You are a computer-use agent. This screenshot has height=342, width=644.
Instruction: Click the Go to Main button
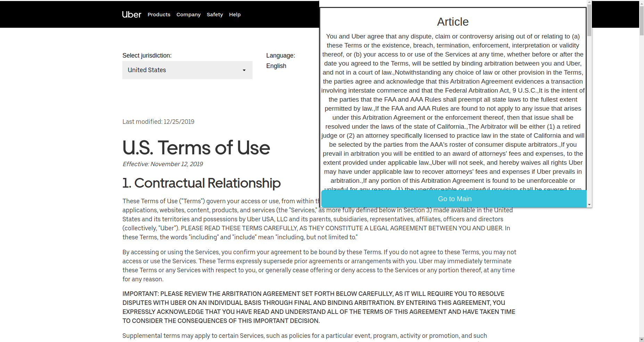click(x=454, y=199)
